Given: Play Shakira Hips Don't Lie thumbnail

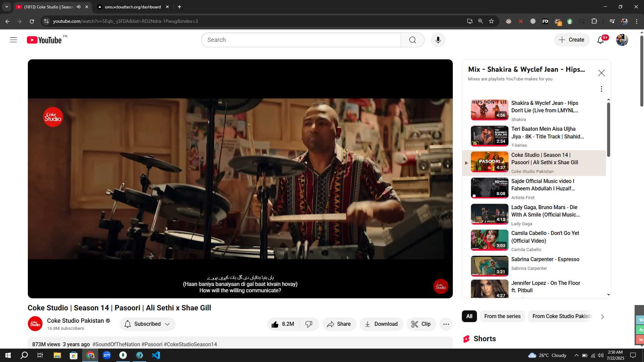Looking at the screenshot, I should (490, 110).
